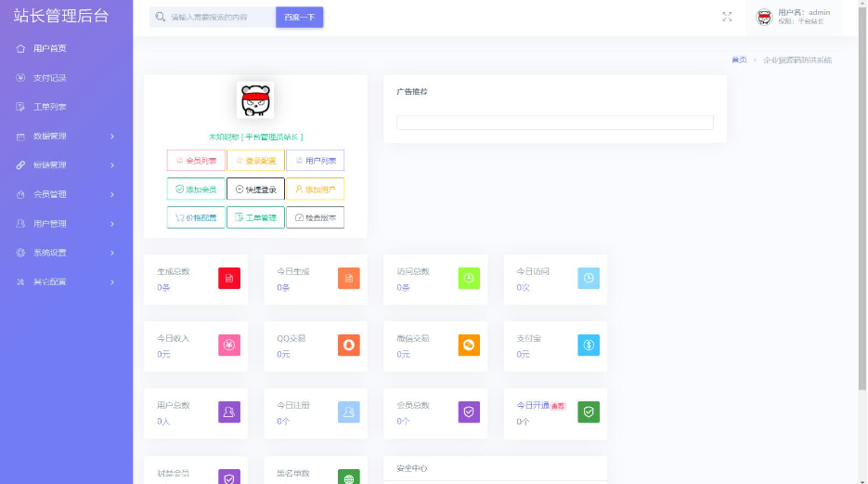The height and width of the screenshot is (484, 868).
Task: Click the green 访问总数 clock icon
Action: [x=469, y=278]
